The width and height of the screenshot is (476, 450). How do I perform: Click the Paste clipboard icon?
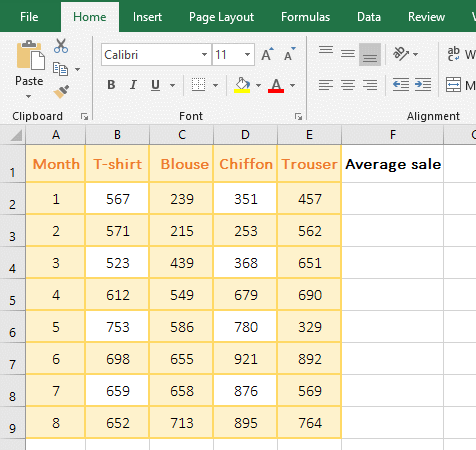[30, 55]
